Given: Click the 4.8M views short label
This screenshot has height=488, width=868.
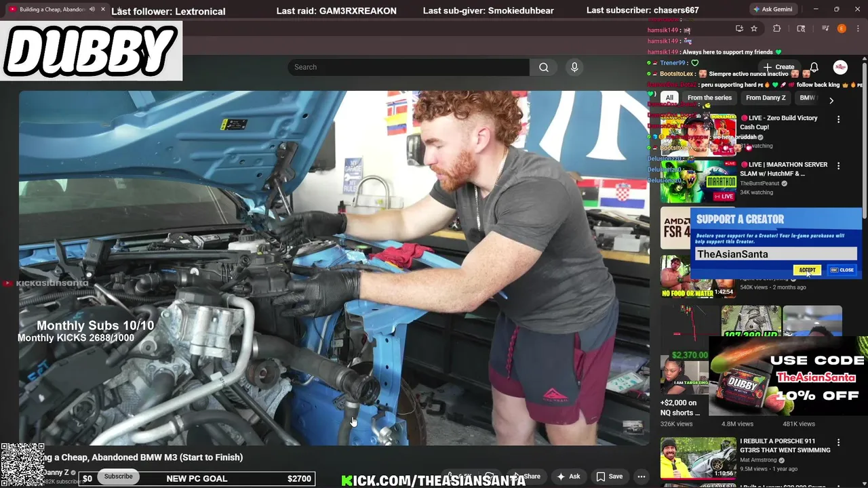Looking at the screenshot, I should pos(737,424).
